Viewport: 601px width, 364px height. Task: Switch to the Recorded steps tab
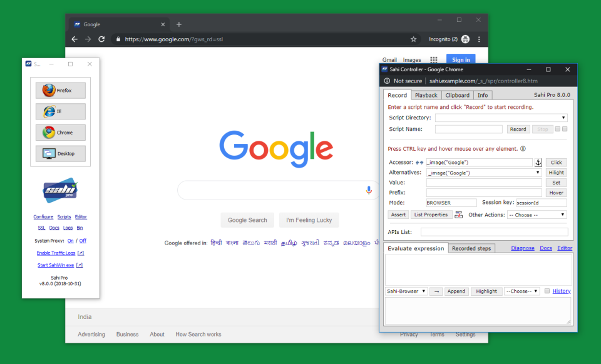pos(471,248)
